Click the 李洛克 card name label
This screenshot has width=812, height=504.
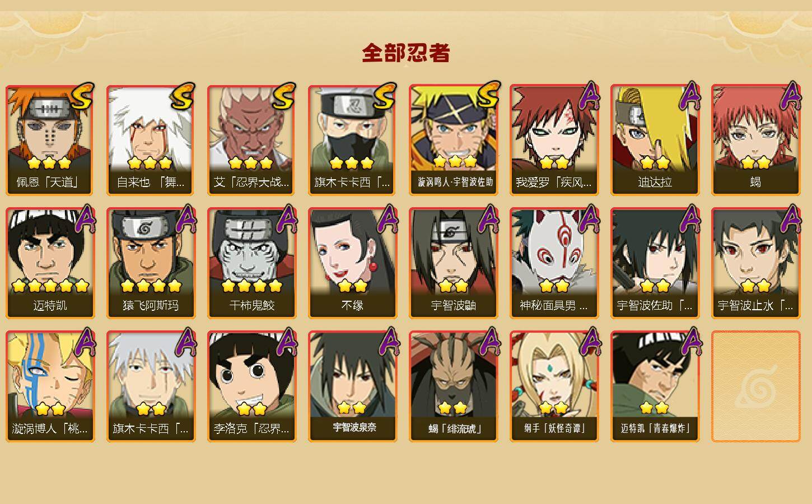click(x=251, y=429)
